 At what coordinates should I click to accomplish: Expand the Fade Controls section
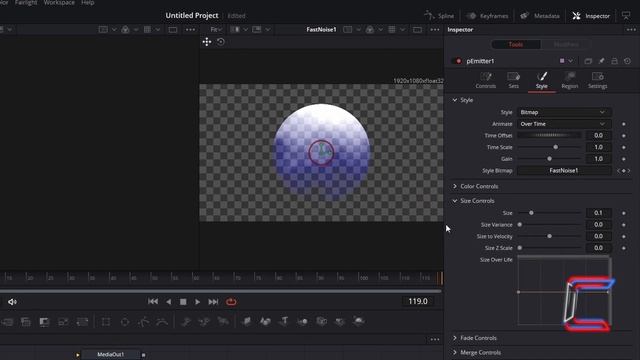tap(455, 338)
